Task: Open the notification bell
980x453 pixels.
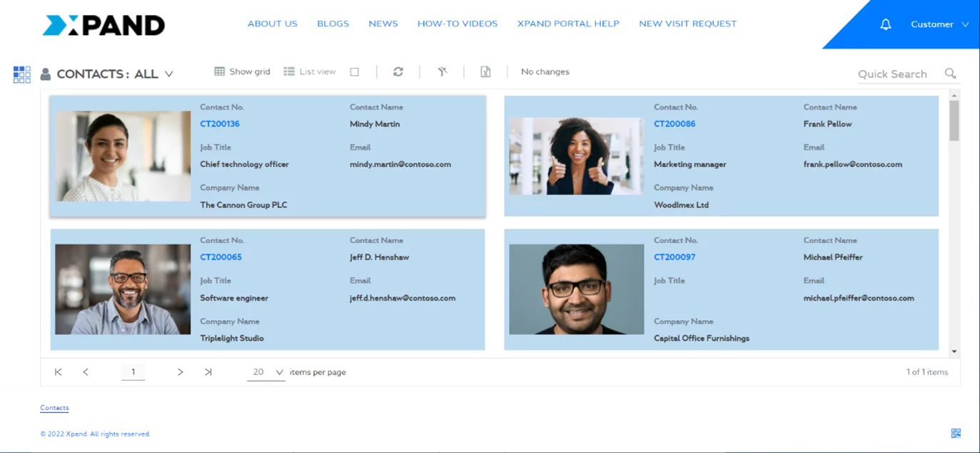Action: [x=886, y=24]
